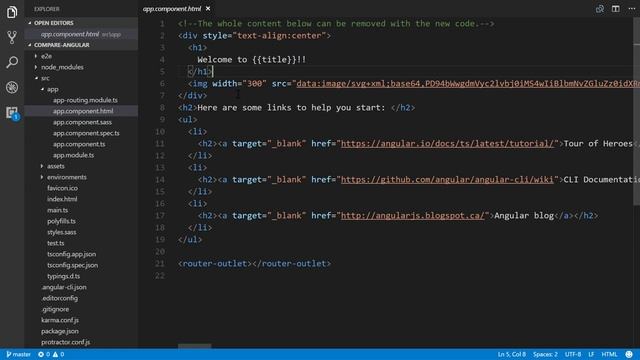Click the feedback smiley in status bar
Screen dimensions: 640x360
pos(629,354)
